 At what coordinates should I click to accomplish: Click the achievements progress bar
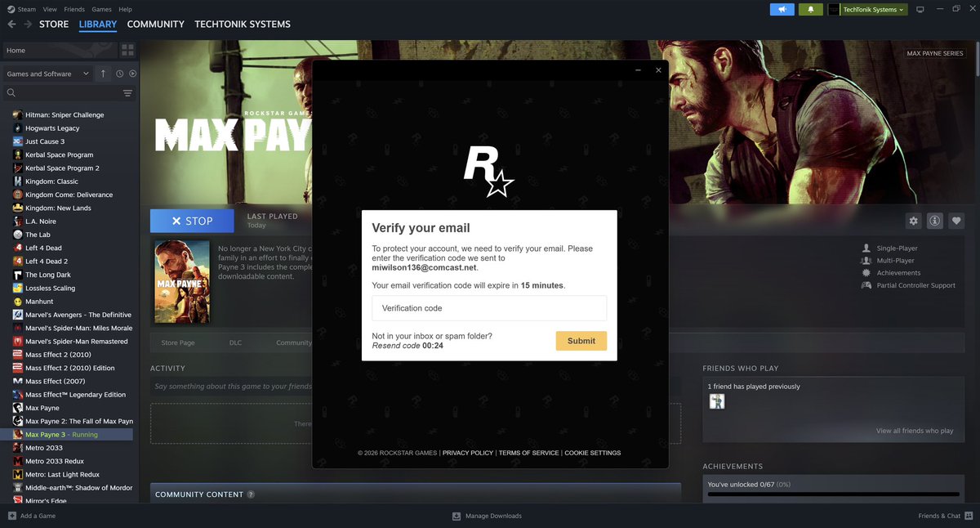[834, 494]
